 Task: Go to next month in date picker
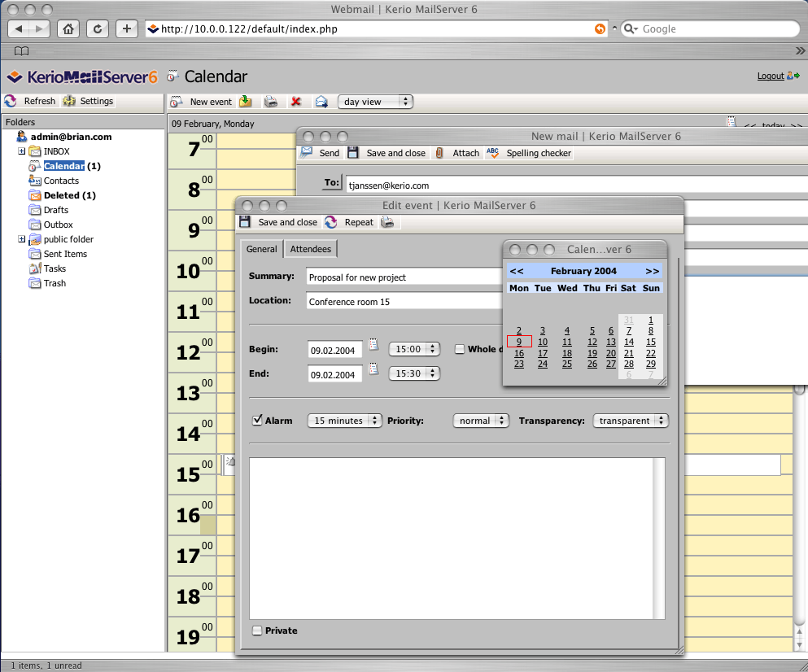coord(652,271)
